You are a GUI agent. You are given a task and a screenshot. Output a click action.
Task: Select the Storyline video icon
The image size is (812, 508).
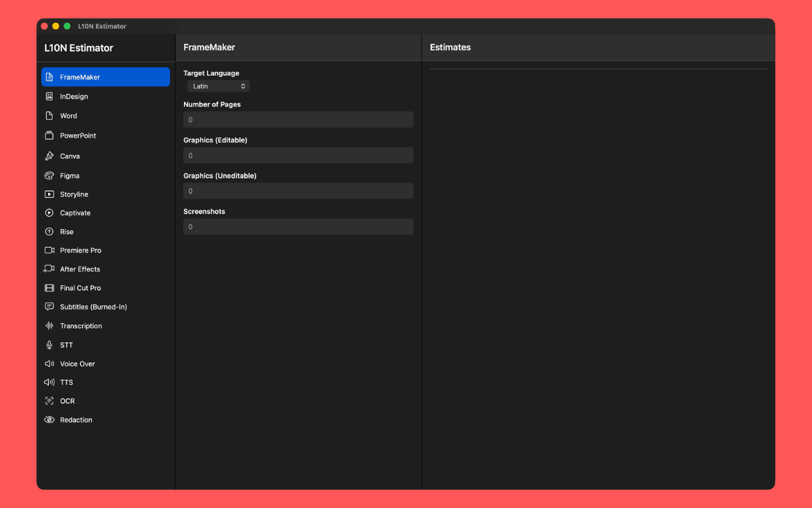49,194
